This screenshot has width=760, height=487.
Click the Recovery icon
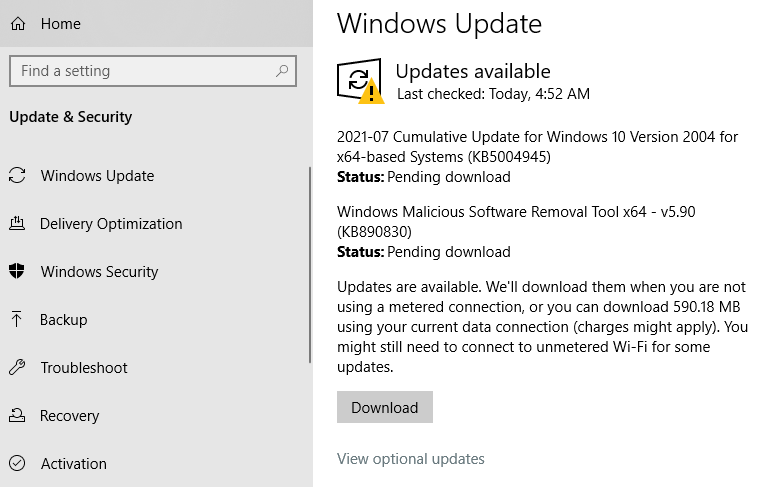coord(17,415)
